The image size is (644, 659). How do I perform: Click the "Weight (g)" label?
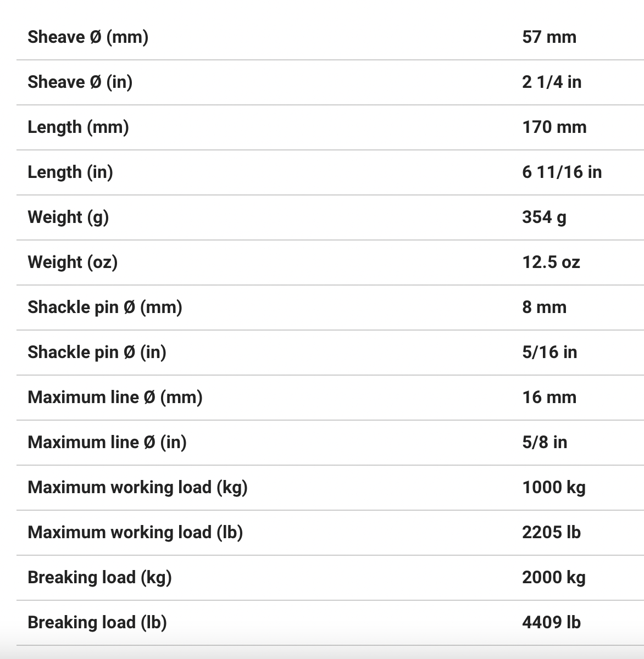(x=68, y=217)
